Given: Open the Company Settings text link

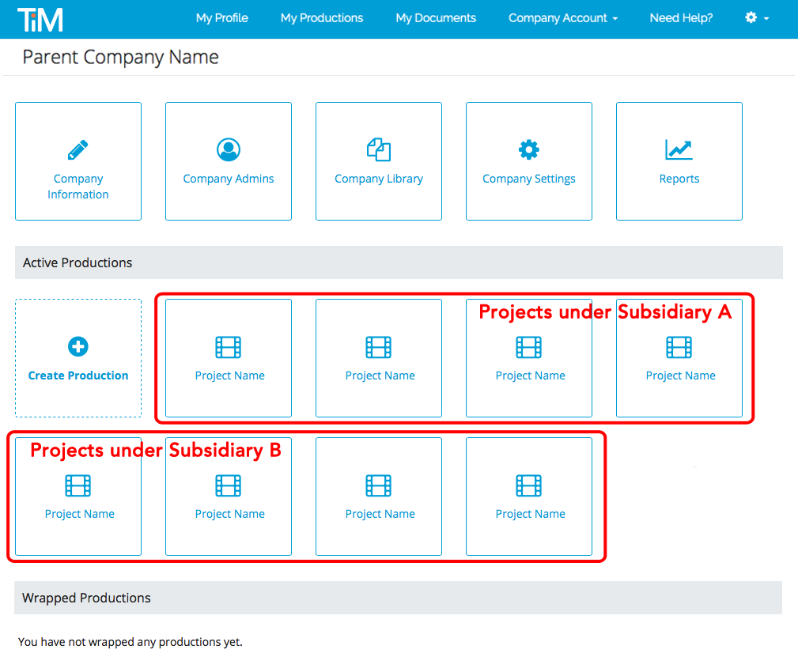Looking at the screenshot, I should 529,179.
